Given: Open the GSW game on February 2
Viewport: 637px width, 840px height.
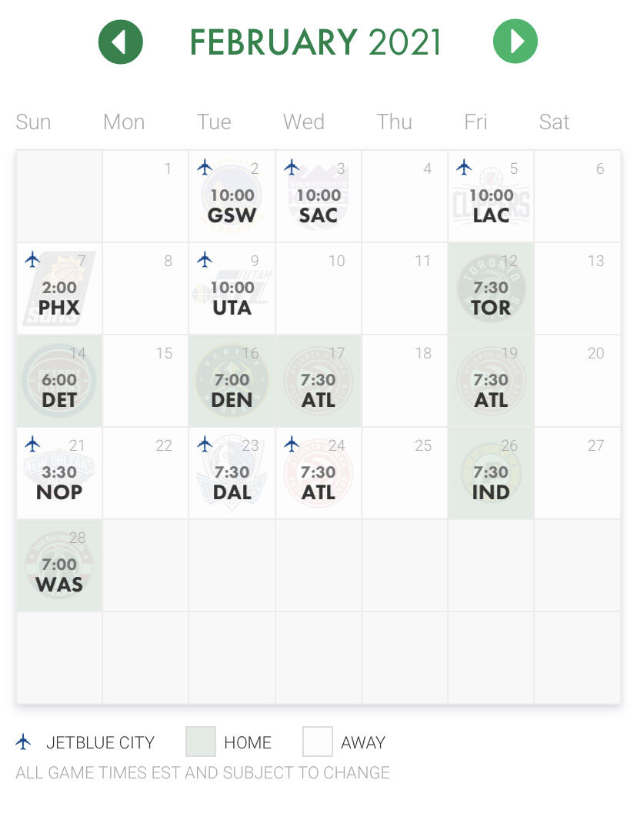Looking at the screenshot, I should coord(232,196).
